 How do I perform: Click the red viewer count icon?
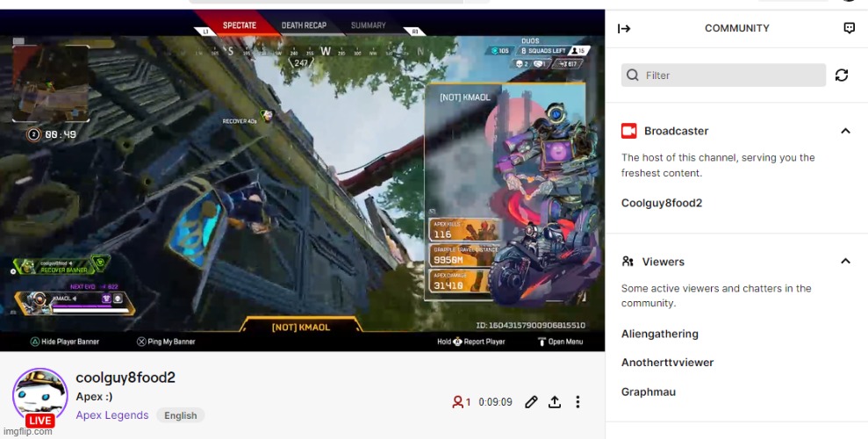pos(457,402)
